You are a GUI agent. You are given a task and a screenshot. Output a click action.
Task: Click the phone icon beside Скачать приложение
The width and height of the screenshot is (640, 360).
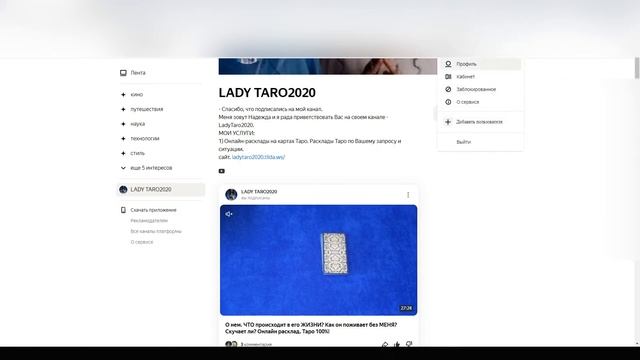tap(123, 210)
